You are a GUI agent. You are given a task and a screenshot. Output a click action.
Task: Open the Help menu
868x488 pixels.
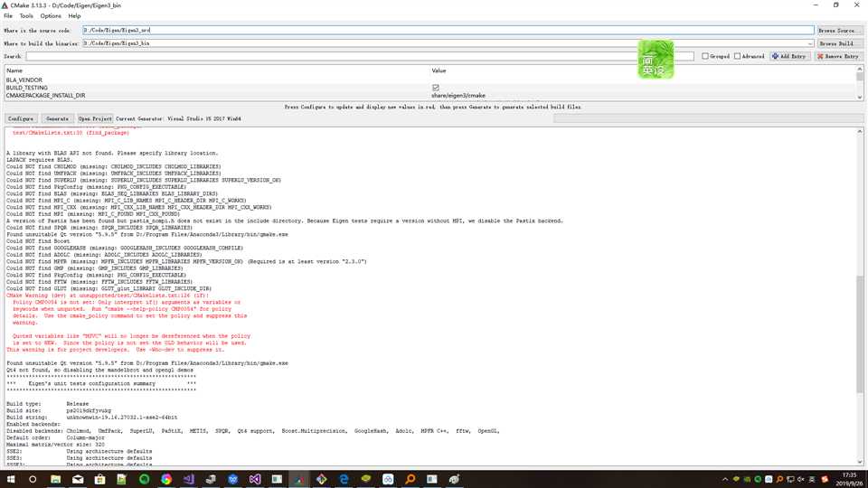(74, 16)
